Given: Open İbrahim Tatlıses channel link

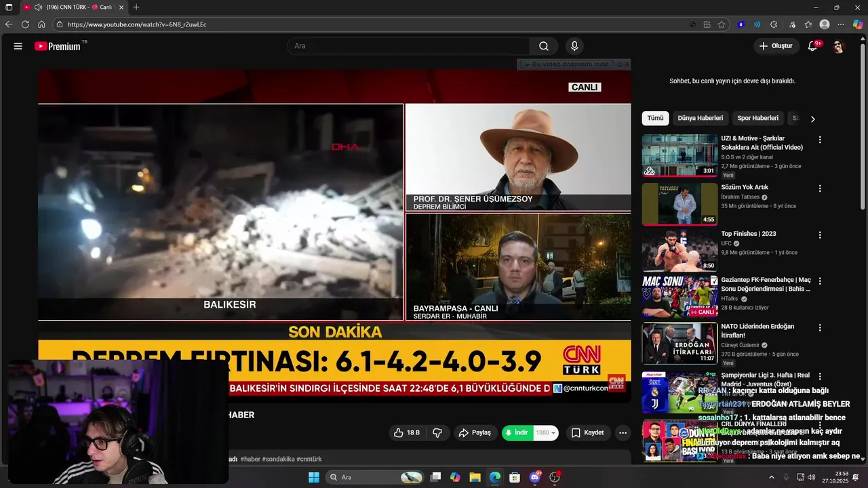Looking at the screenshot, I should tap(741, 197).
